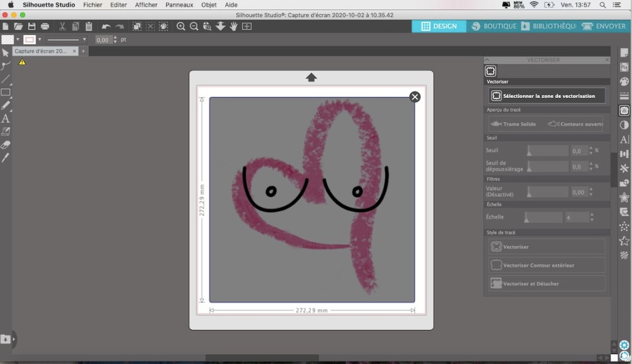Collapse the Vectoriser panel header arrow
The width and height of the screenshot is (632, 364).
click(487, 60)
